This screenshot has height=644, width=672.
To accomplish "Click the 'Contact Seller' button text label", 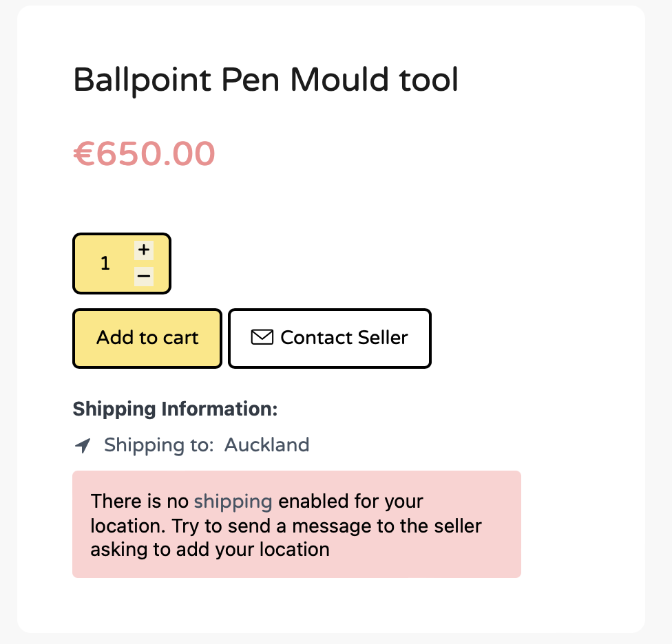I will [344, 337].
